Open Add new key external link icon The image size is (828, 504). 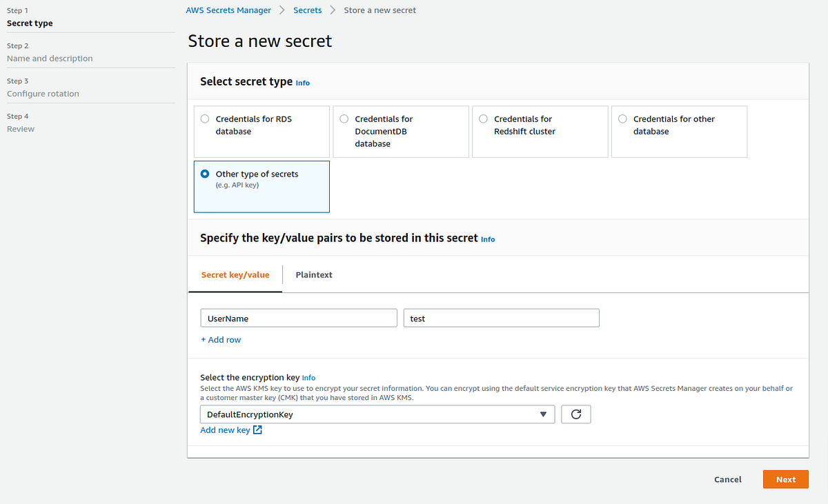pos(256,430)
